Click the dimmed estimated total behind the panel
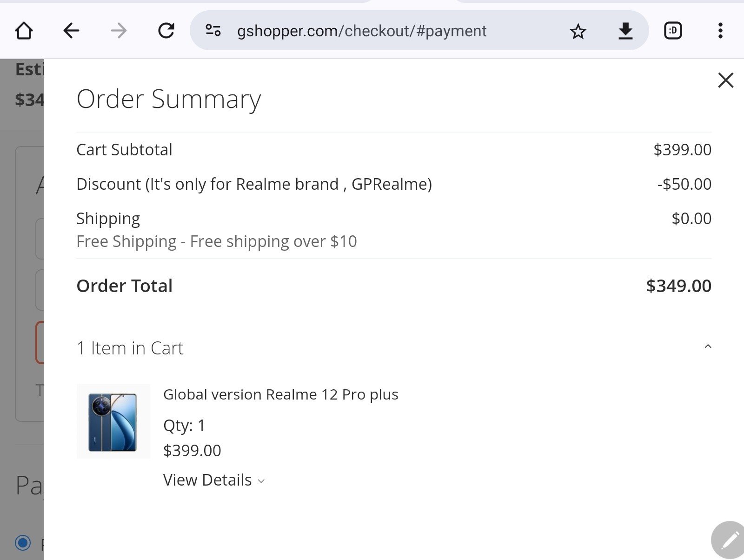 click(28, 100)
